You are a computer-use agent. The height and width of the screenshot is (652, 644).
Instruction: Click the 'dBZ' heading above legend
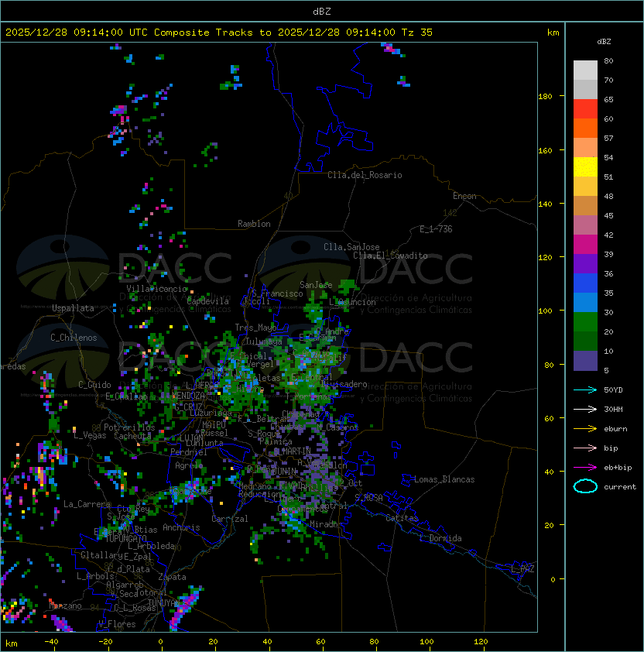604,42
